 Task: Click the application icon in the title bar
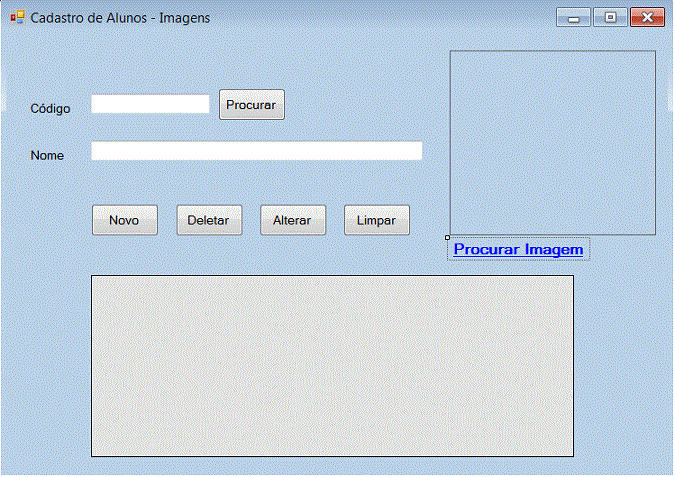[x=18, y=18]
